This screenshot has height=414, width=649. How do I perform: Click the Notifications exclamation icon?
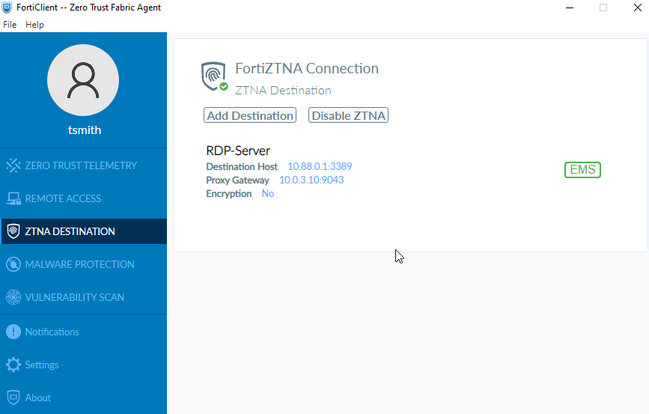13,332
